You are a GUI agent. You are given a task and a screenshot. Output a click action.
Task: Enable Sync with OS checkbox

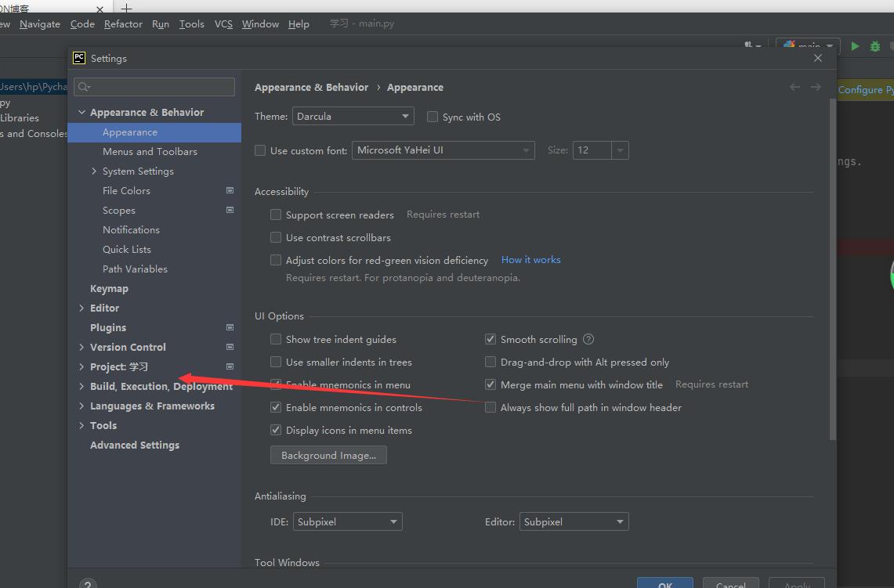433,117
